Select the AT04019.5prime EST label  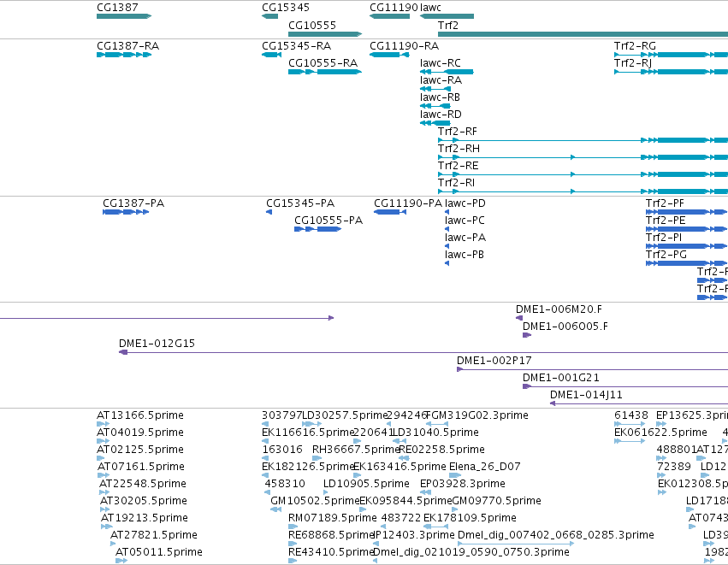click(140, 433)
